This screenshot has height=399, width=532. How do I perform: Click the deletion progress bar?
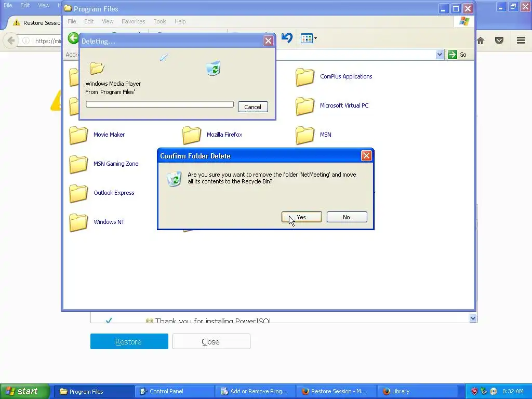(159, 104)
